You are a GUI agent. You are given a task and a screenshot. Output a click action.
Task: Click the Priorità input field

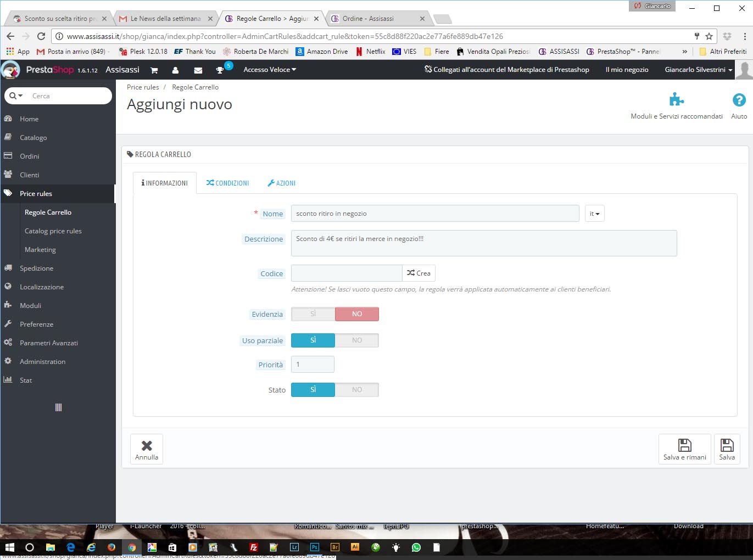(313, 365)
